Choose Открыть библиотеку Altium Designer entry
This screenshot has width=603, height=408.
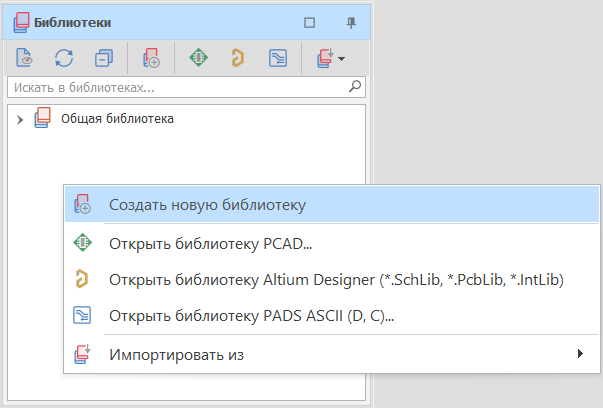[332, 280]
